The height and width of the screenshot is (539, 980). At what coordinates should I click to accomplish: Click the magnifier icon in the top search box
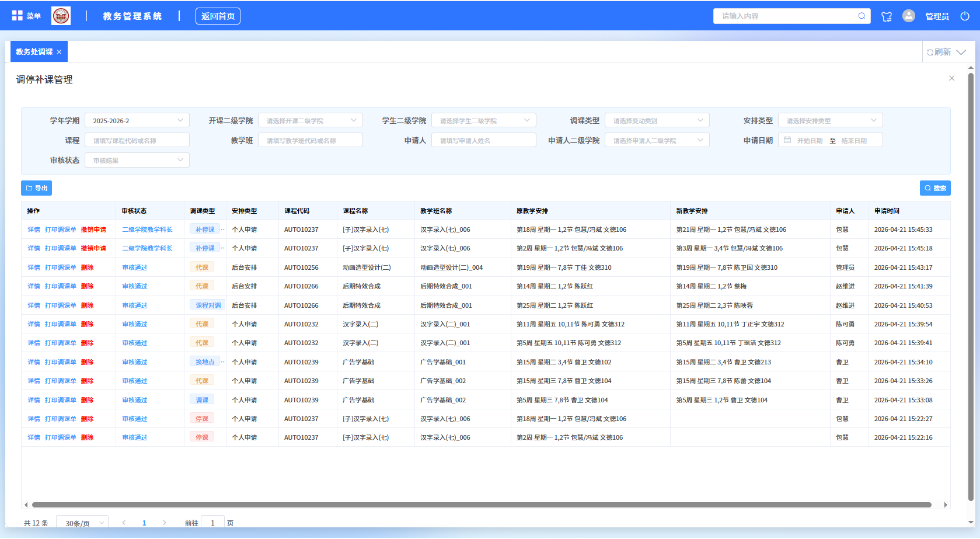click(862, 16)
